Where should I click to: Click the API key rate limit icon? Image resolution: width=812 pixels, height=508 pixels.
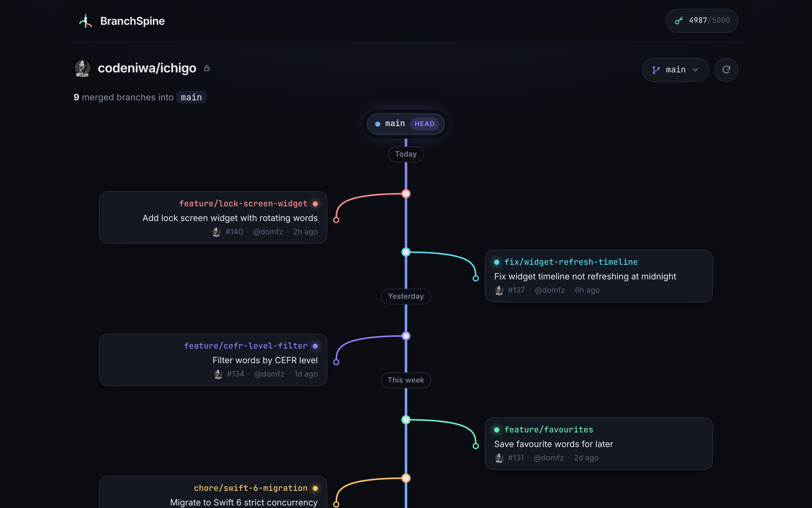click(679, 21)
